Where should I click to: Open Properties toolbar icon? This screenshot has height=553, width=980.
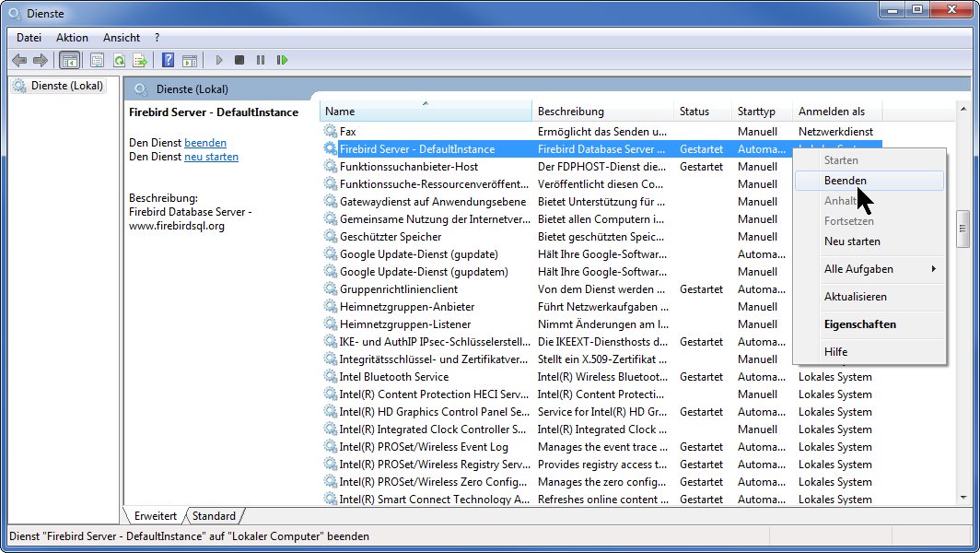pos(97,60)
